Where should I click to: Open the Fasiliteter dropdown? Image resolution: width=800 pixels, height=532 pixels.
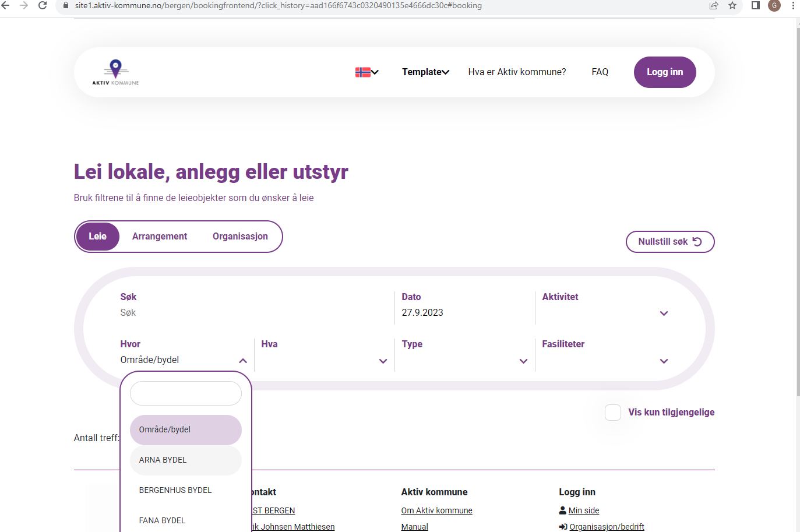pos(664,361)
